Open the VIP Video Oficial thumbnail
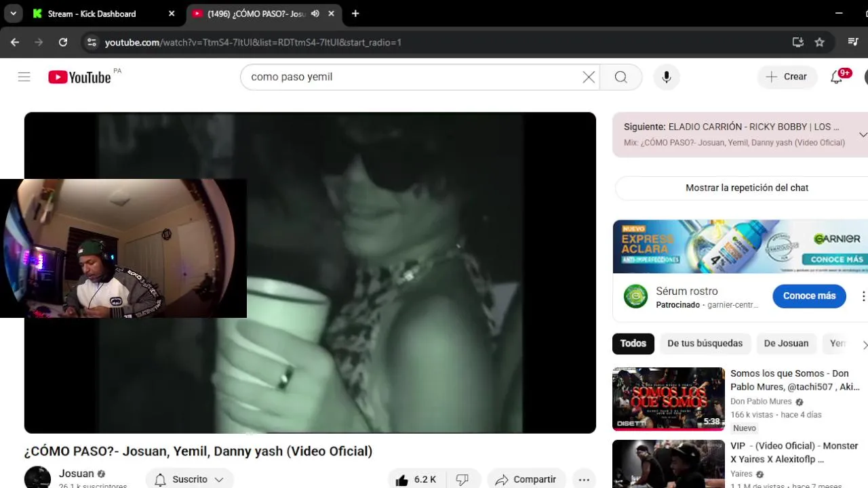Screen dimensions: 868x488 coord(669,464)
